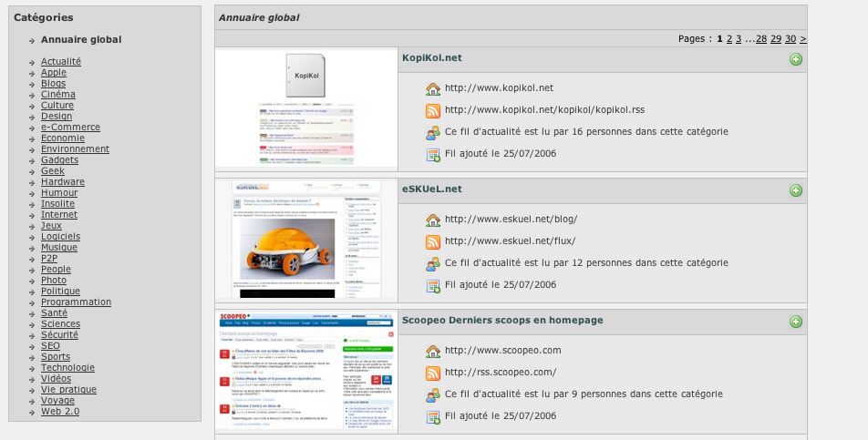868x440 pixels.
Task: Open the Musique category
Action: point(59,248)
